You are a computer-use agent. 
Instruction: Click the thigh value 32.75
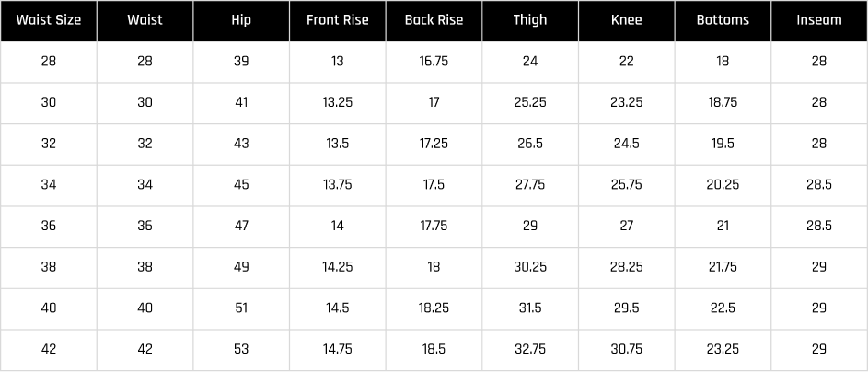(530, 349)
